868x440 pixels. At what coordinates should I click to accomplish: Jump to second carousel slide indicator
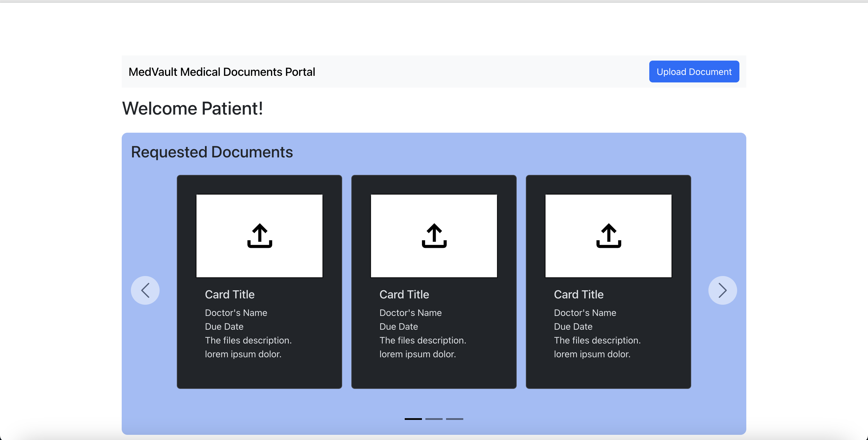coord(434,419)
